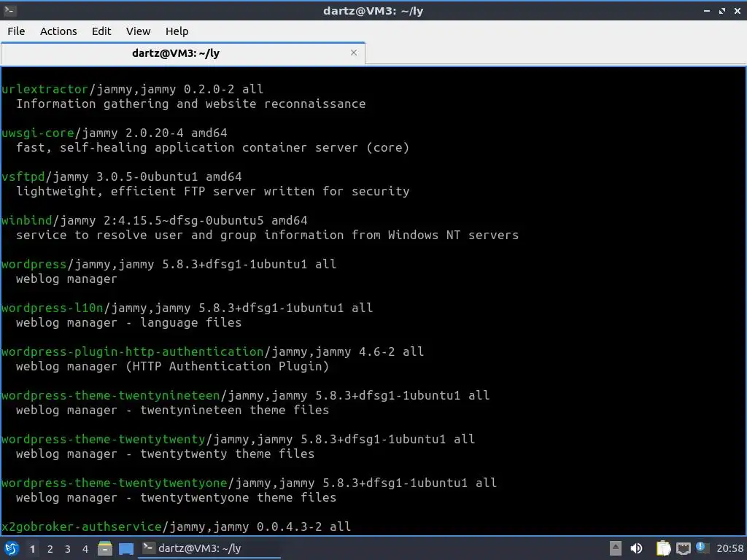The width and height of the screenshot is (747, 560).
Task: Click 'Information gathering and website reconnaissance' description
Action: click(x=191, y=104)
